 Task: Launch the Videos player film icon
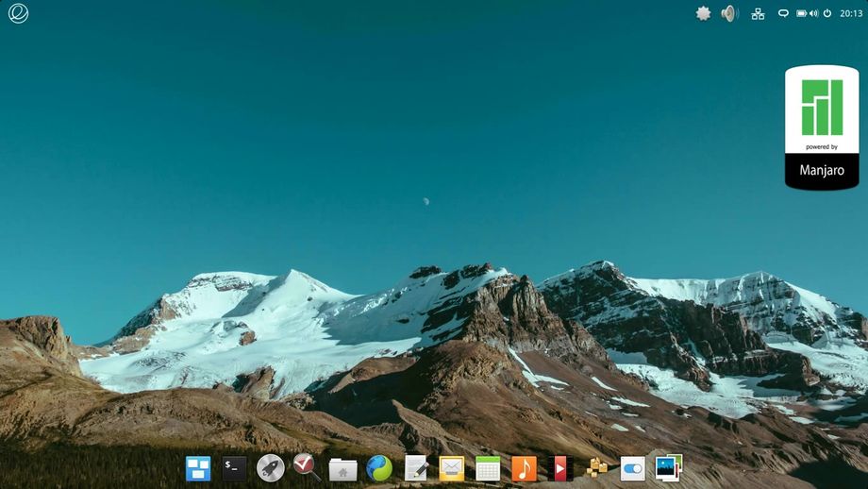click(x=560, y=468)
